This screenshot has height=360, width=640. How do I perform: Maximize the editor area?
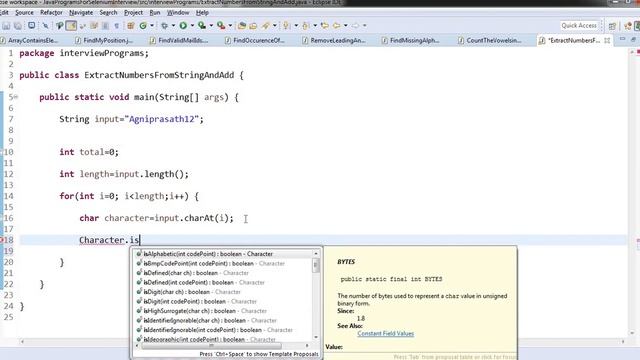633,39
